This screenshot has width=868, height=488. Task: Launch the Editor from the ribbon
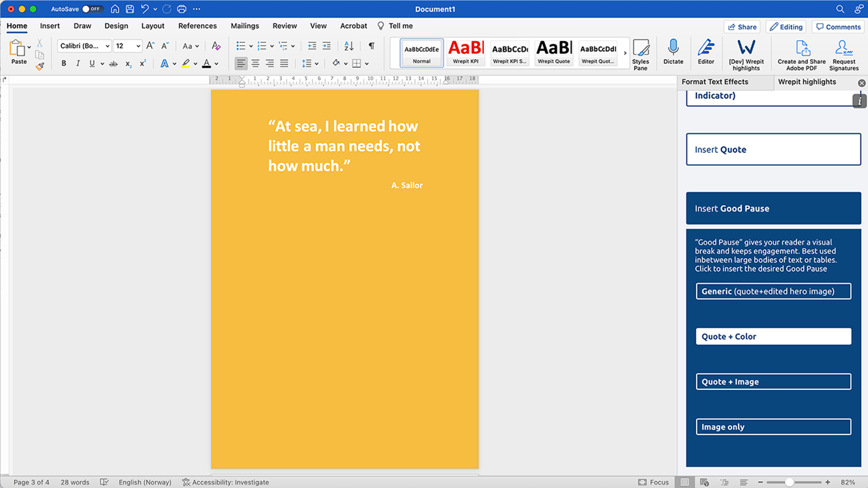706,53
